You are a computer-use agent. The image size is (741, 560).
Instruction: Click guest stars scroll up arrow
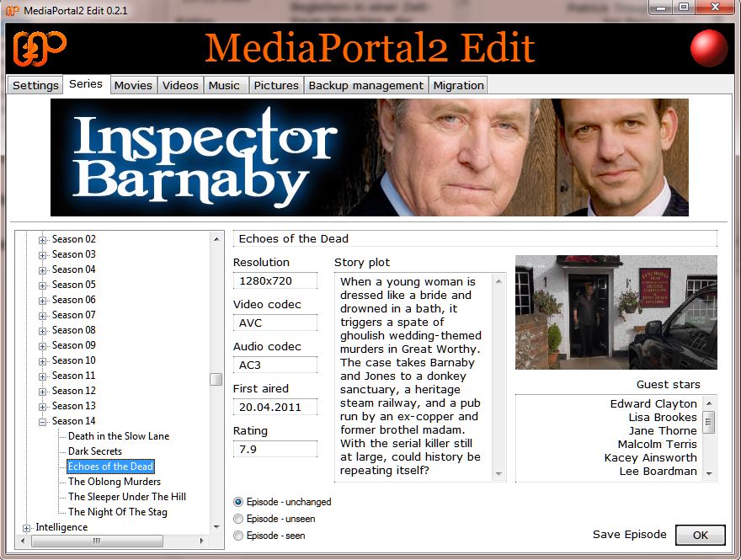point(709,403)
